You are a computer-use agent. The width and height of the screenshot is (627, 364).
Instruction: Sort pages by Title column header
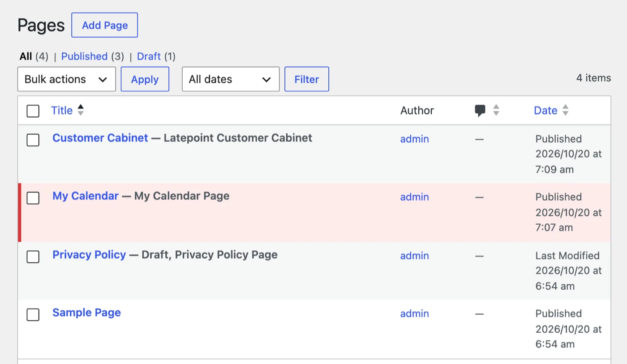click(62, 111)
